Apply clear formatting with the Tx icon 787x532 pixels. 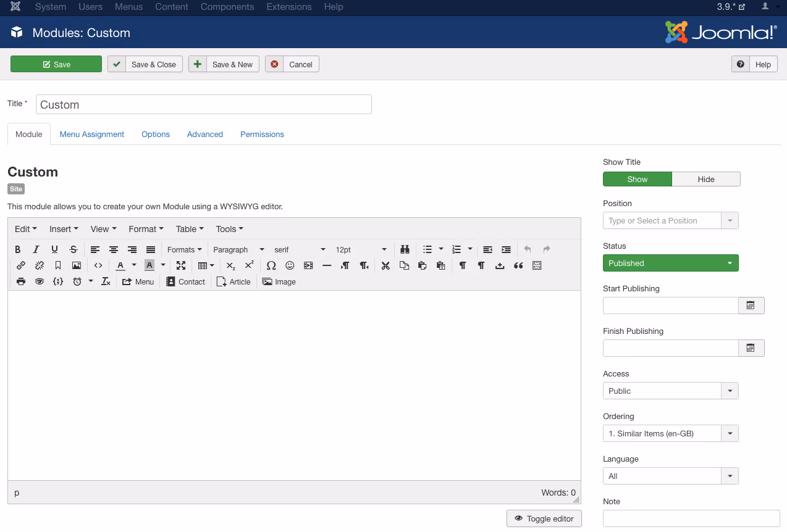(x=105, y=281)
